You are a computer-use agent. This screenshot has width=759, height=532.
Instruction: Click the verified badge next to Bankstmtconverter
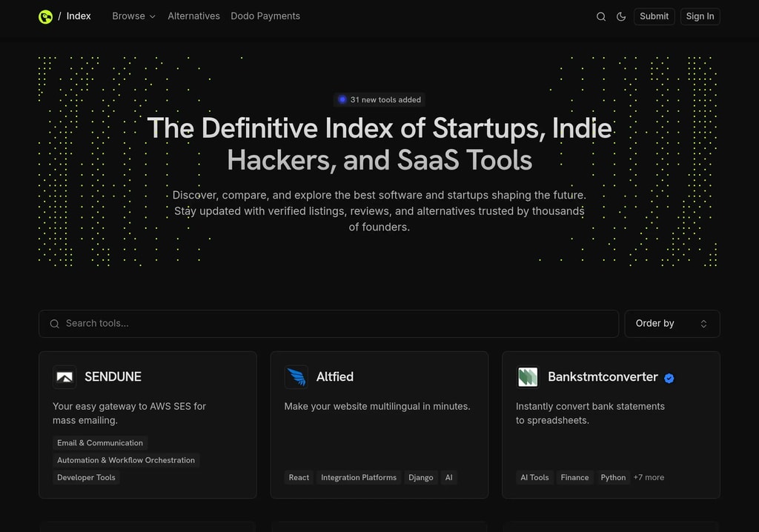(x=669, y=377)
